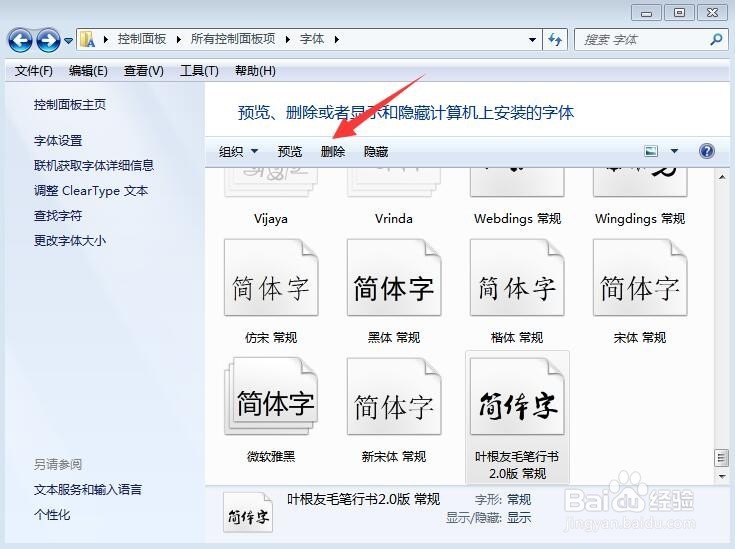Open the address bar history dropdown

click(532, 40)
